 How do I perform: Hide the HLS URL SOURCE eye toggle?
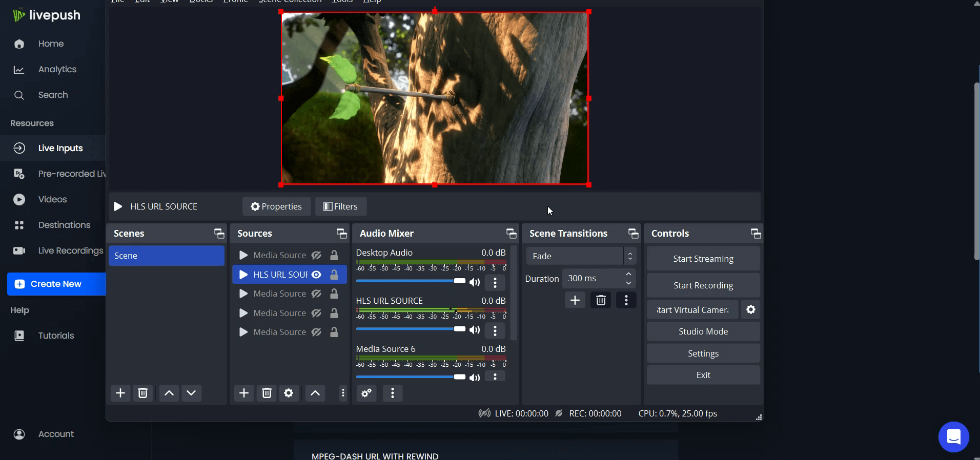[317, 275]
